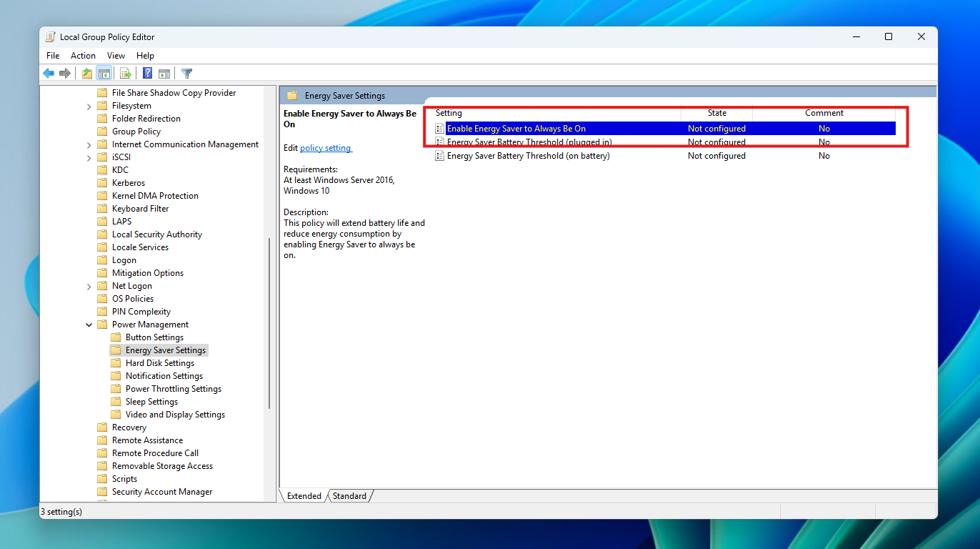Toggle the Show/Hide Action Pane icon
Image resolution: width=980 pixels, height=549 pixels.
pyautogui.click(x=164, y=73)
